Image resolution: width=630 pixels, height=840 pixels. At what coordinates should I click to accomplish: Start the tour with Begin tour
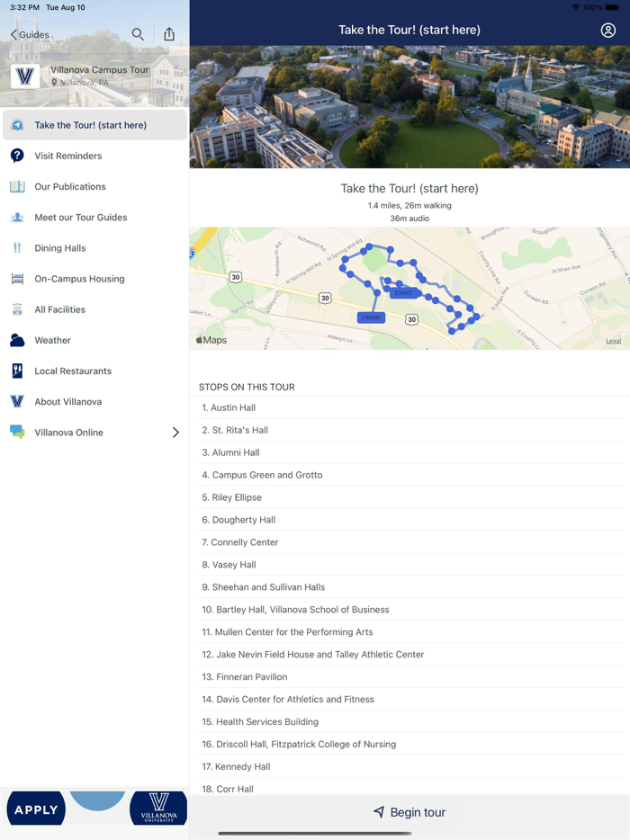(x=409, y=813)
